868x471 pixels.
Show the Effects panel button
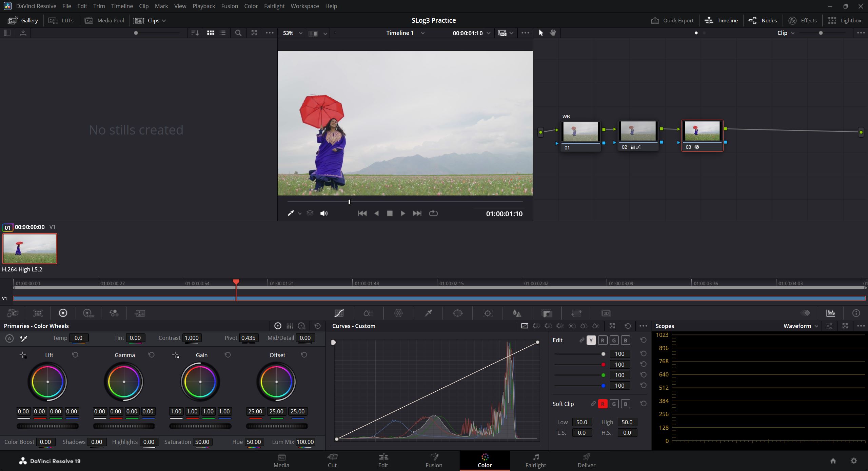[803, 21]
